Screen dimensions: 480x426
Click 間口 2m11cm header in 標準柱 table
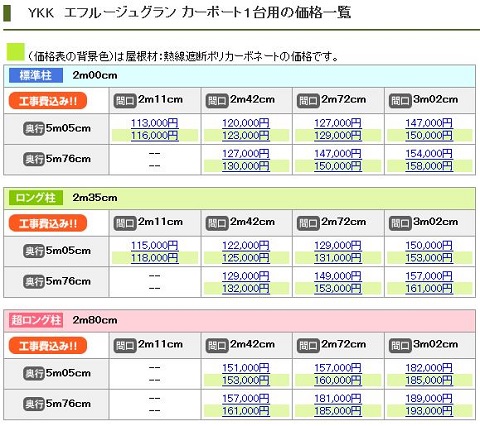[148, 100]
